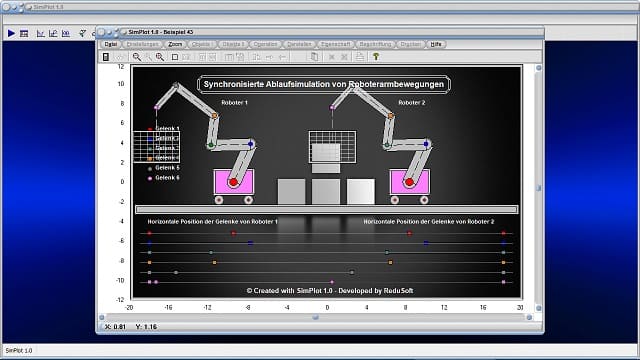The width and height of the screenshot is (640, 360).
Task: Click the green tree-shaped icon
Action: click(376, 57)
